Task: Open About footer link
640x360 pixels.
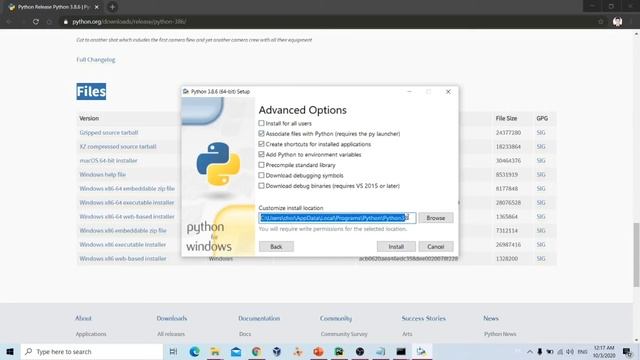Action: (83, 318)
